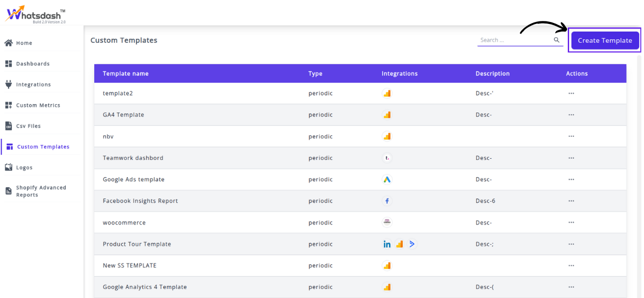
Task: Click the Template name column header
Action: click(x=126, y=73)
